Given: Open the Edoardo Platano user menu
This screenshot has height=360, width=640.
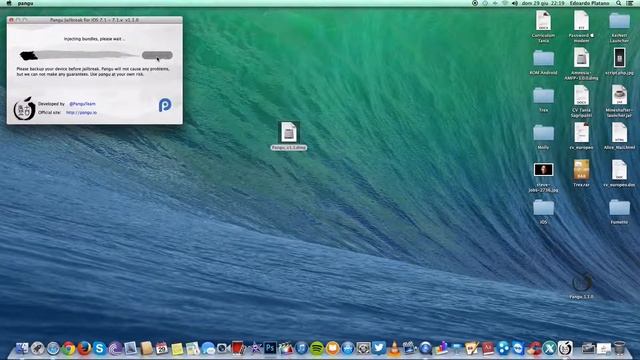Looking at the screenshot, I should coord(589,3).
